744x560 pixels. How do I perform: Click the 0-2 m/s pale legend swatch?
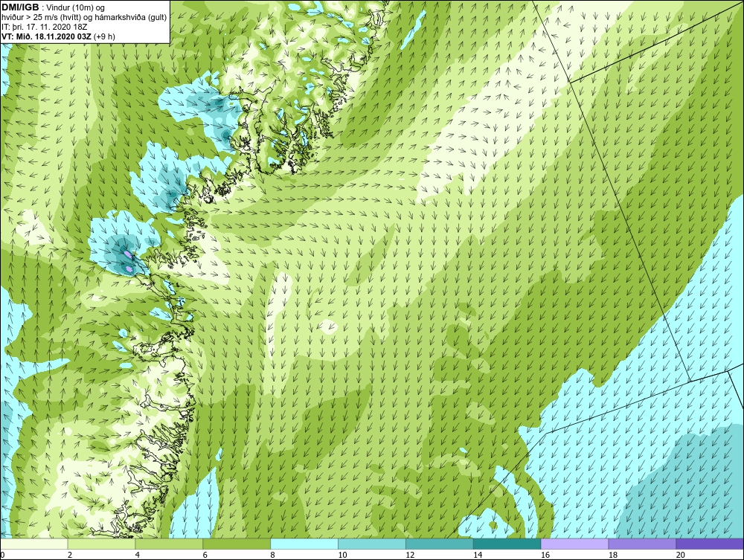[34, 544]
